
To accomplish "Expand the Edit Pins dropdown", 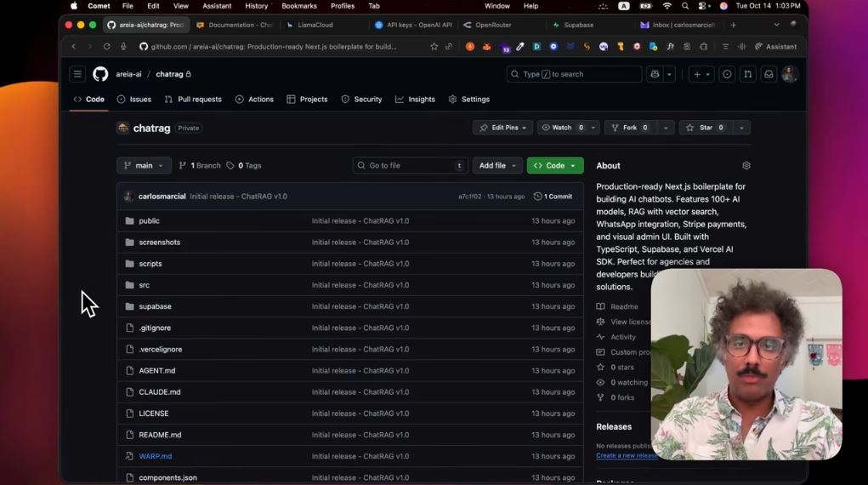I will [x=502, y=128].
